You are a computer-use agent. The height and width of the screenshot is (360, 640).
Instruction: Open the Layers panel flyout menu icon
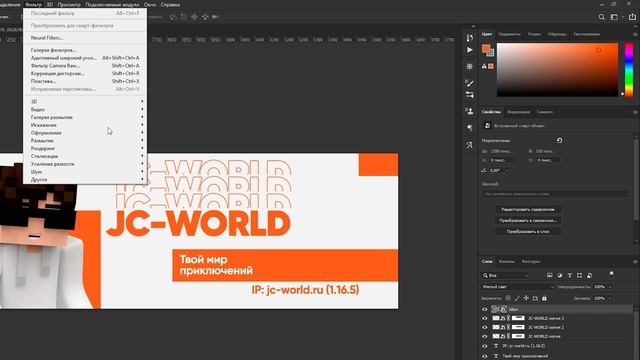(635, 261)
